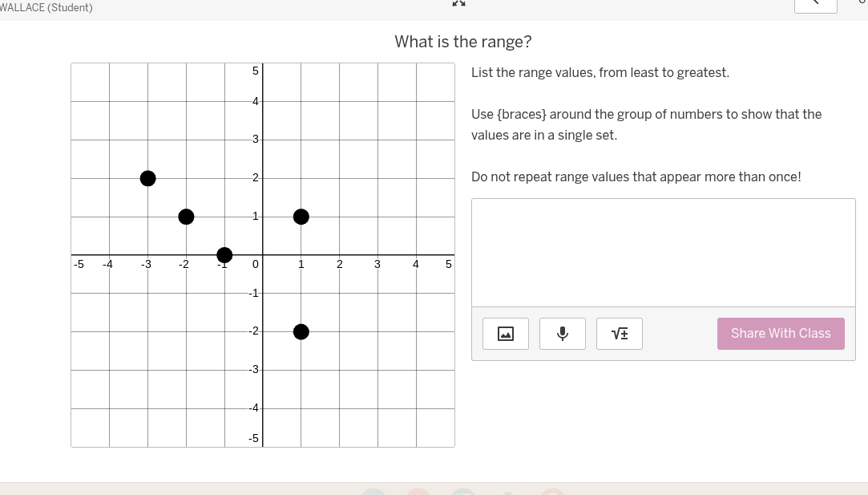The image size is (868, 495).
Task: Enter fullscreen using the expand icon up top
Action: (458, 4)
